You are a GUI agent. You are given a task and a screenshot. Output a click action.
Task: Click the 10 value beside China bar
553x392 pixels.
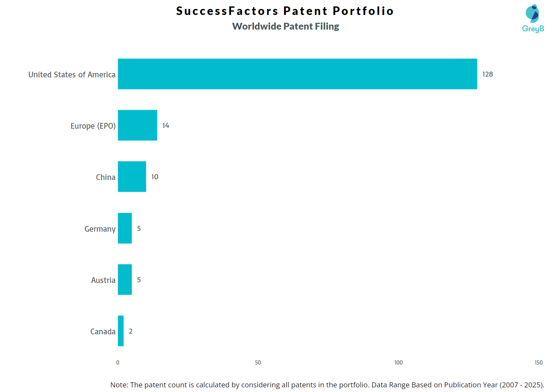(x=154, y=177)
